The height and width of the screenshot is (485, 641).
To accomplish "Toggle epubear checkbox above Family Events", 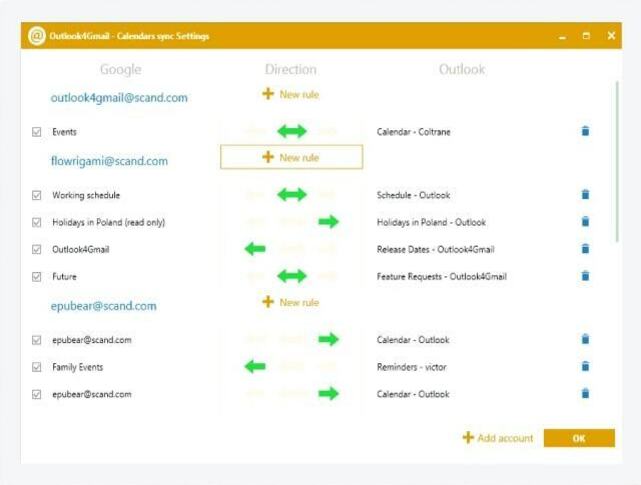I will click(36, 340).
